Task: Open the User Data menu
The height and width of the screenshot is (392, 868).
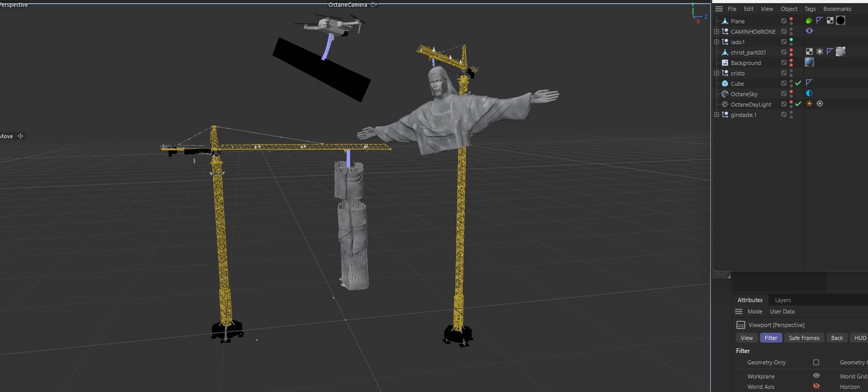Action: (782, 312)
